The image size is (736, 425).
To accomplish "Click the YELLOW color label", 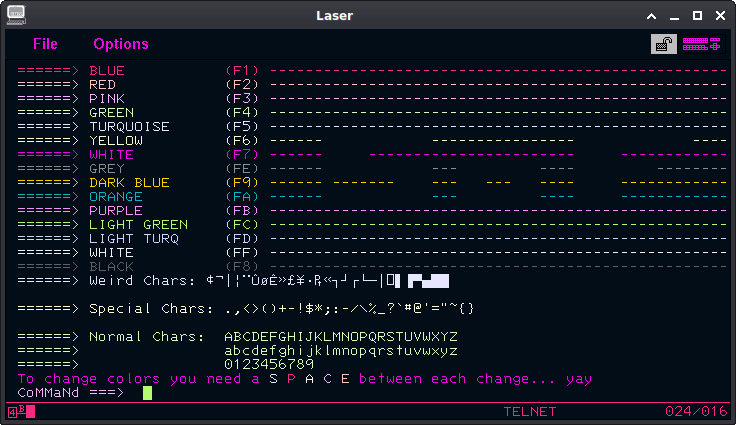I will [116, 141].
